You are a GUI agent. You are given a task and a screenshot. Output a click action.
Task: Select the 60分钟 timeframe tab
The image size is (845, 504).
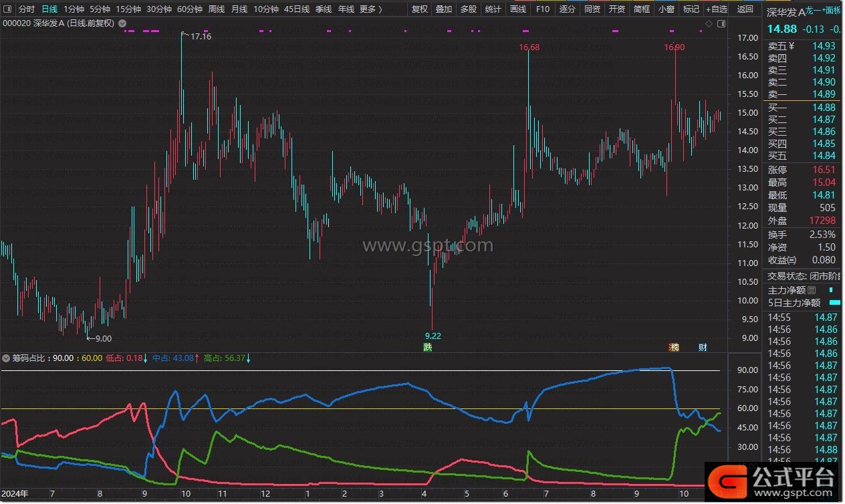tap(190, 9)
